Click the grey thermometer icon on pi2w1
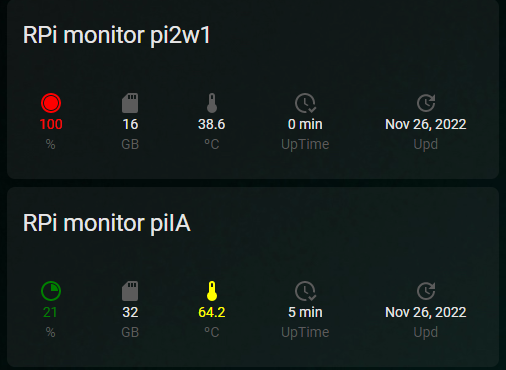 click(x=212, y=103)
